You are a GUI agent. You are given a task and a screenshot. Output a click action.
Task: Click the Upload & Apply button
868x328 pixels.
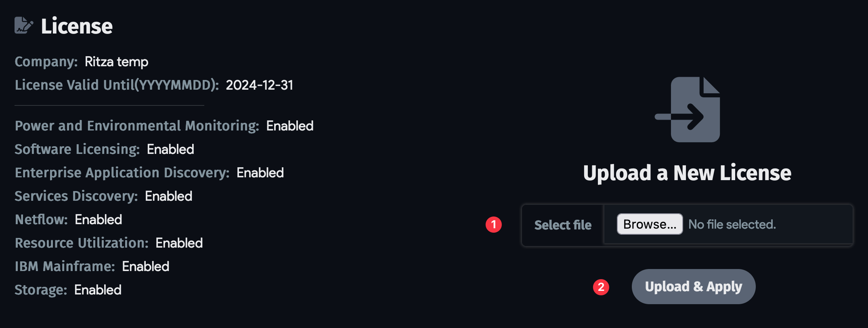(x=693, y=286)
